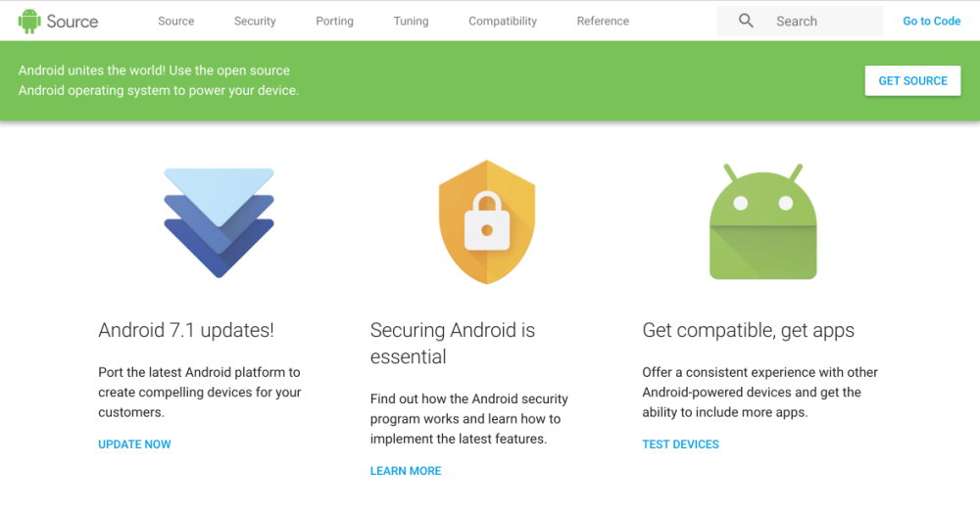Click the LEARN MORE link
This screenshot has width=980, height=514.
406,471
